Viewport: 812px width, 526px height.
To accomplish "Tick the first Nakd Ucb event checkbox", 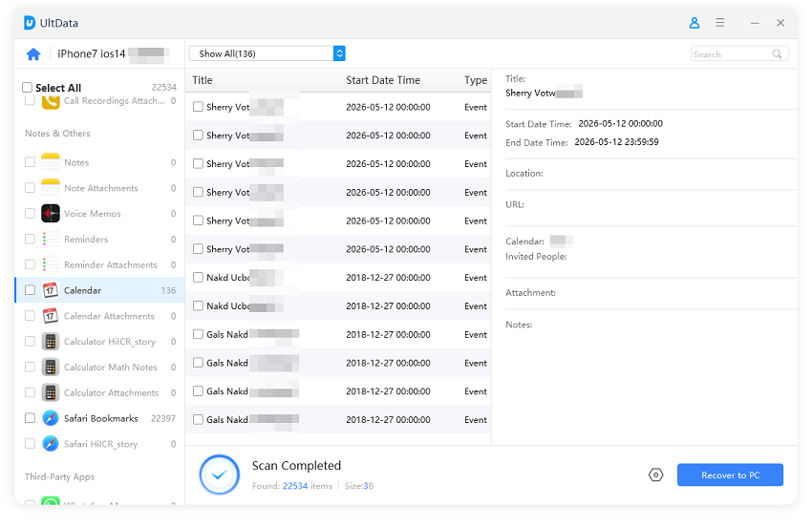I will (x=198, y=278).
